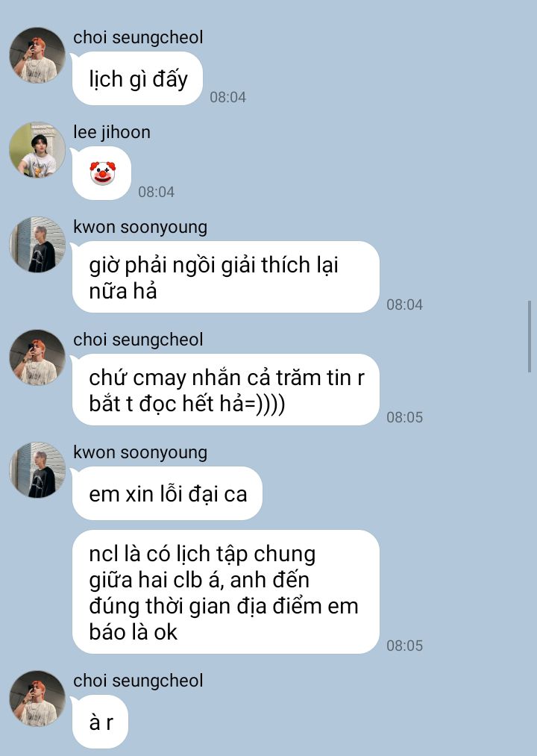
Task: Tap the 'chứ cmay nhắn cả trăm tin' bubble
Action: [225, 390]
